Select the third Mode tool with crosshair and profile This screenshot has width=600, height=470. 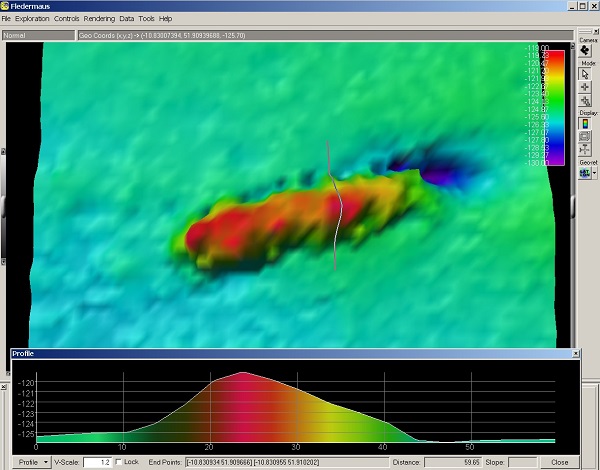[585, 101]
